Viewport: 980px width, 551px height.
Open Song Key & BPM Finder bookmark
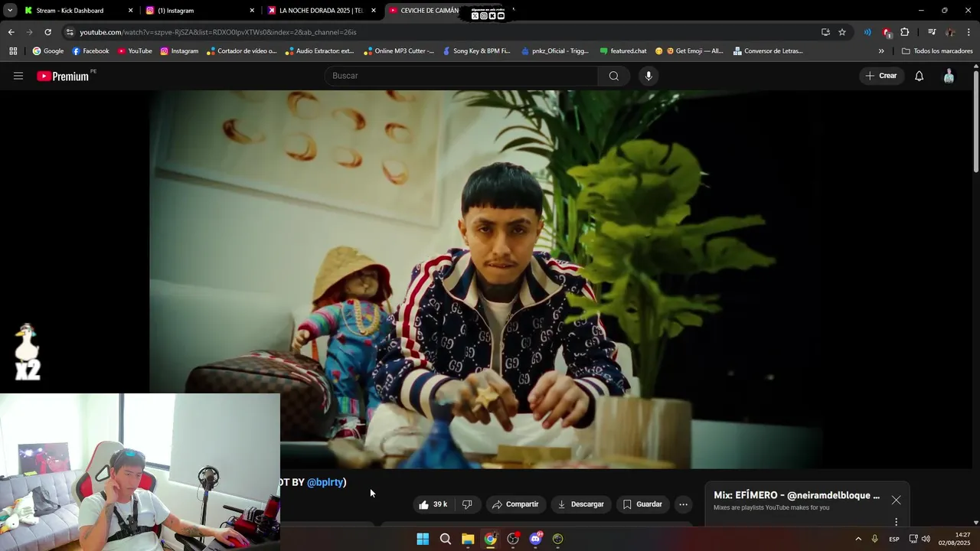[476, 51]
